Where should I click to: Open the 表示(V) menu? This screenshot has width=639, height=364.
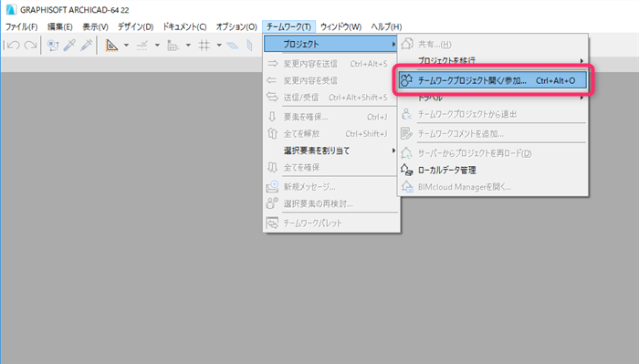click(95, 26)
